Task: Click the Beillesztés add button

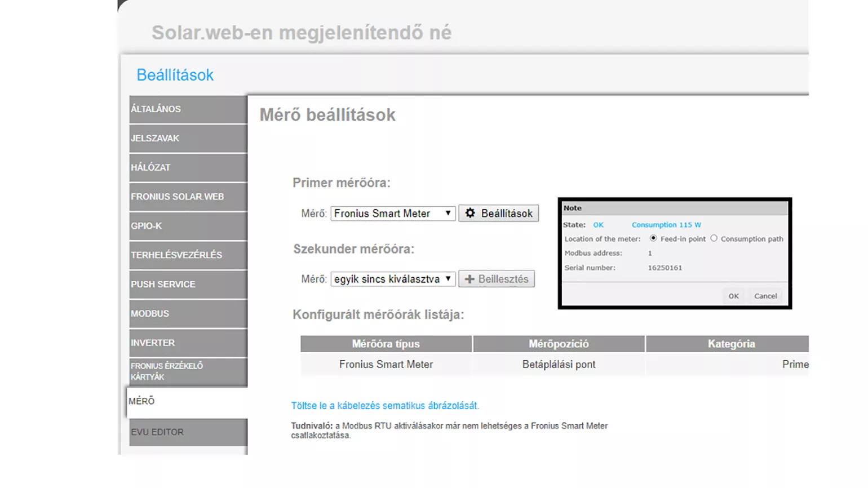Action: click(497, 279)
